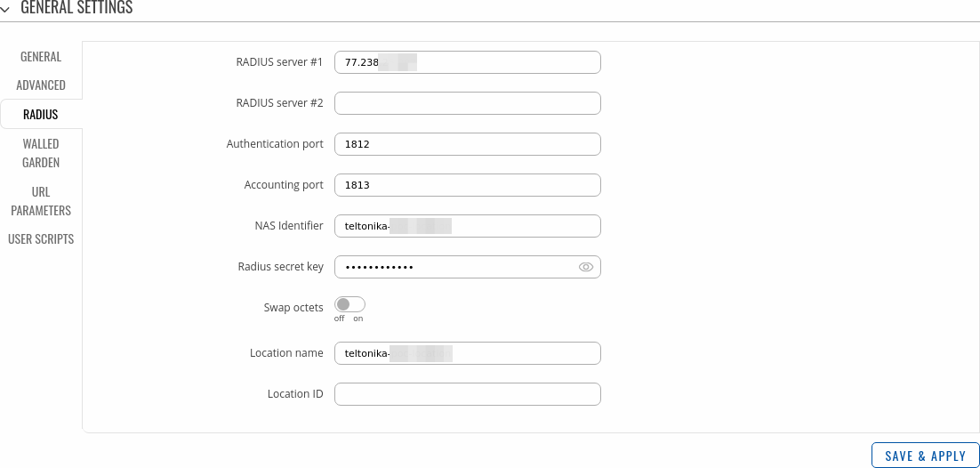
Task: Focus the empty RADIUS server #2 field
Action: pyautogui.click(x=467, y=103)
